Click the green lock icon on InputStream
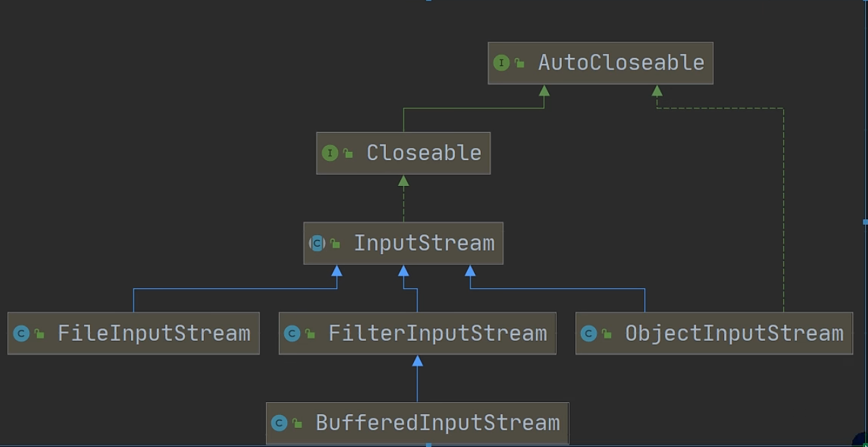Image resolution: width=868 pixels, height=447 pixels. [x=335, y=244]
